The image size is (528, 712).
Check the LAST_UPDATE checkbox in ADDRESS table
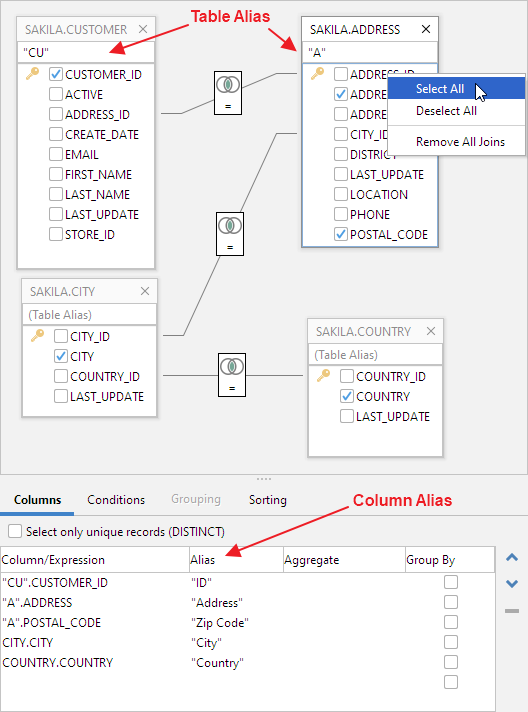click(x=341, y=174)
